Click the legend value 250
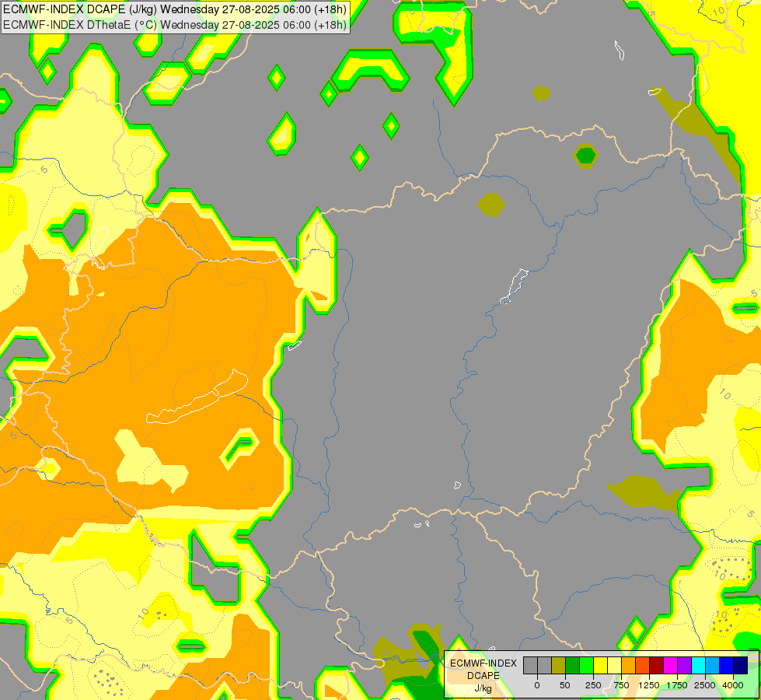Viewport: 761px width, 700px height. [x=593, y=685]
